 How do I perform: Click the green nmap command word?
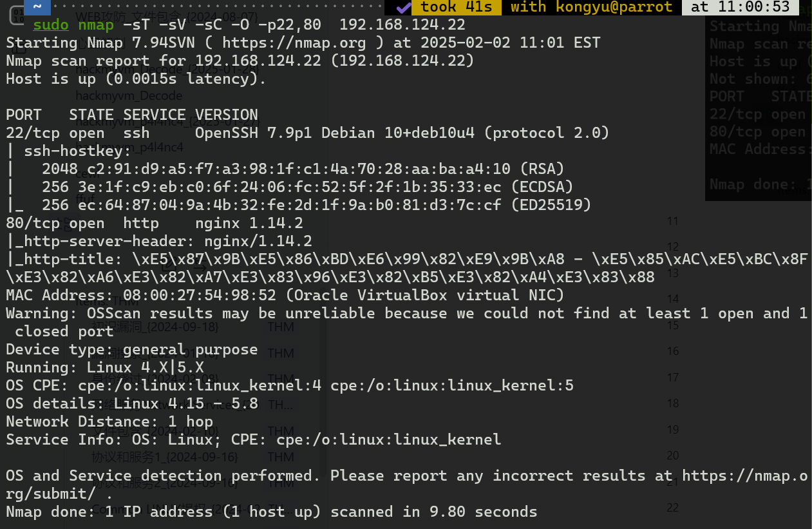(x=95, y=26)
